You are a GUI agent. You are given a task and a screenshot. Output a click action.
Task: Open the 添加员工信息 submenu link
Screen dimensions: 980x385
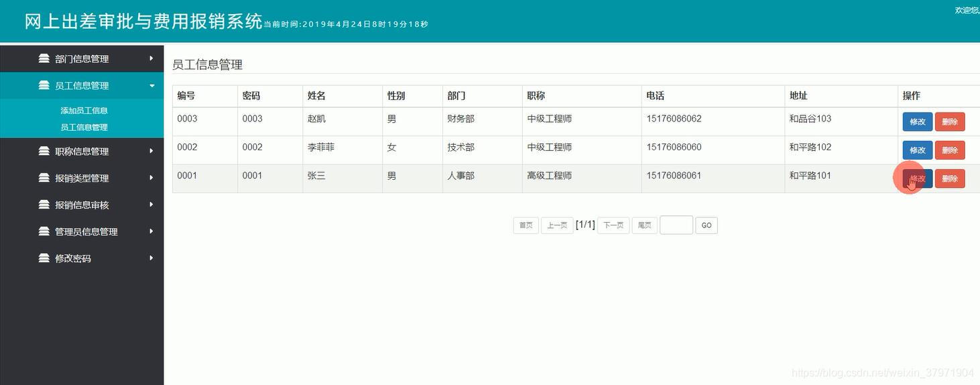[84, 111]
